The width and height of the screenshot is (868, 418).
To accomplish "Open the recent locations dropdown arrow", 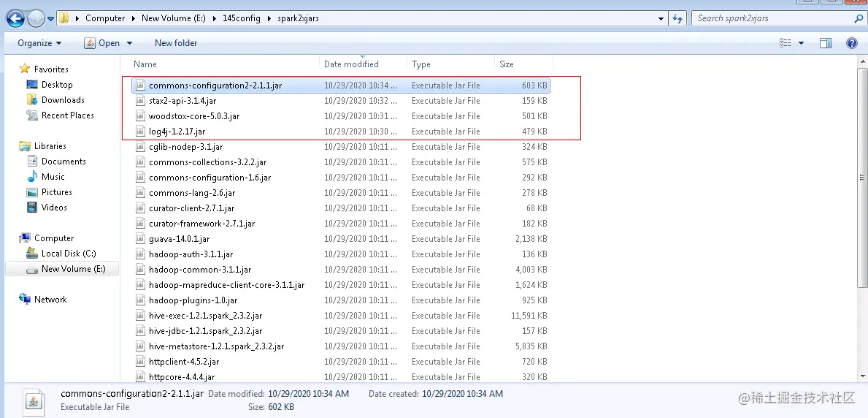I will tap(50, 19).
